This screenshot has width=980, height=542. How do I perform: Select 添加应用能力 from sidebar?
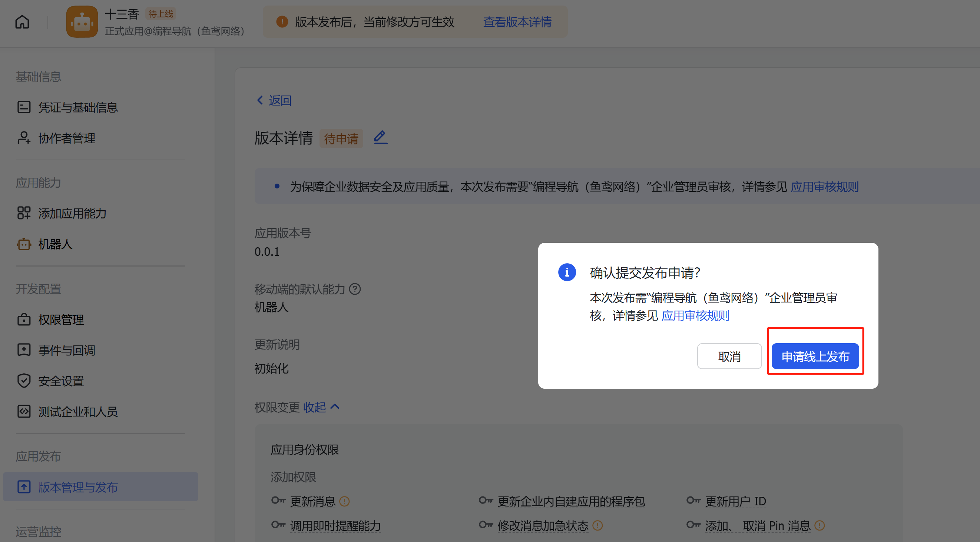click(x=72, y=213)
